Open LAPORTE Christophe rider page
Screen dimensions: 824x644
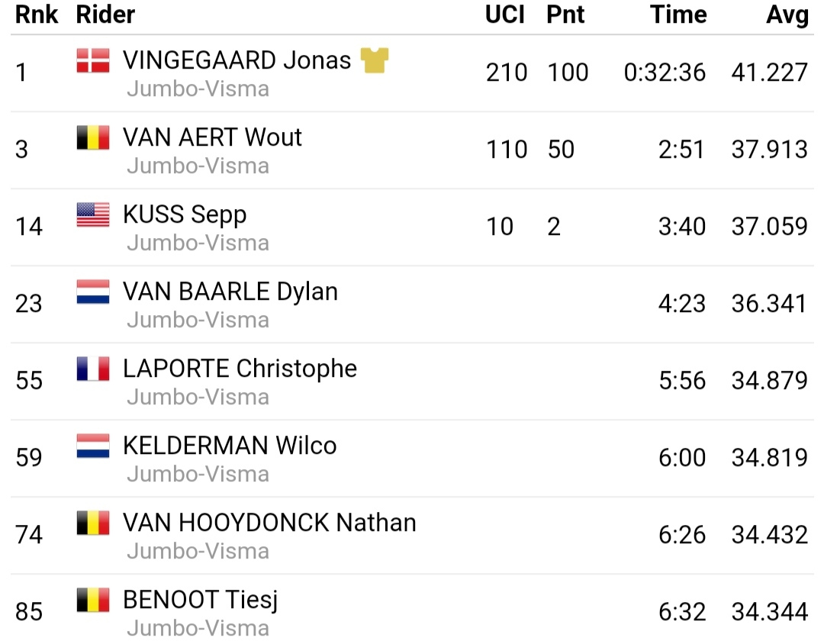pyautogui.click(x=240, y=369)
